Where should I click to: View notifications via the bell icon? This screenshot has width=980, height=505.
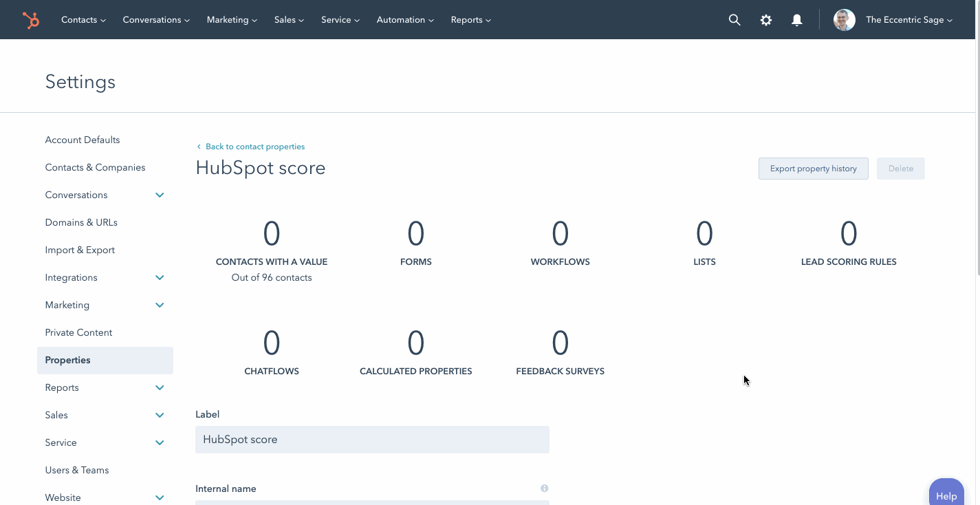click(x=796, y=19)
